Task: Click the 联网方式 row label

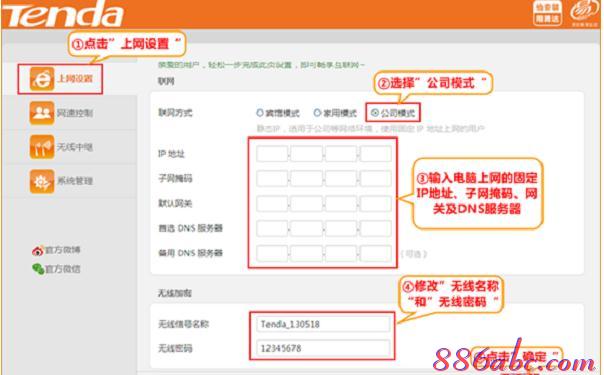Action: coord(175,113)
